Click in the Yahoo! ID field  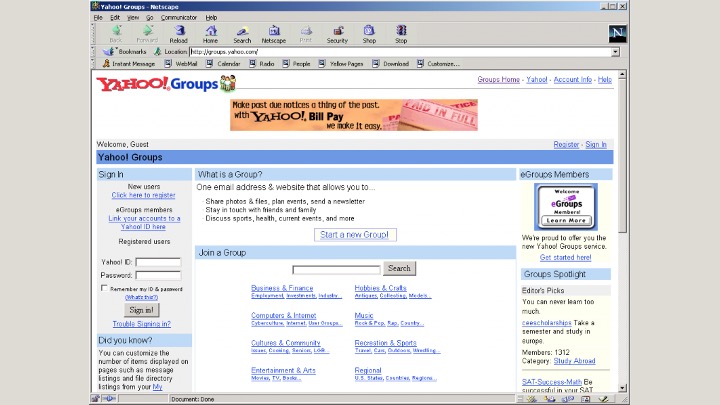click(158, 262)
